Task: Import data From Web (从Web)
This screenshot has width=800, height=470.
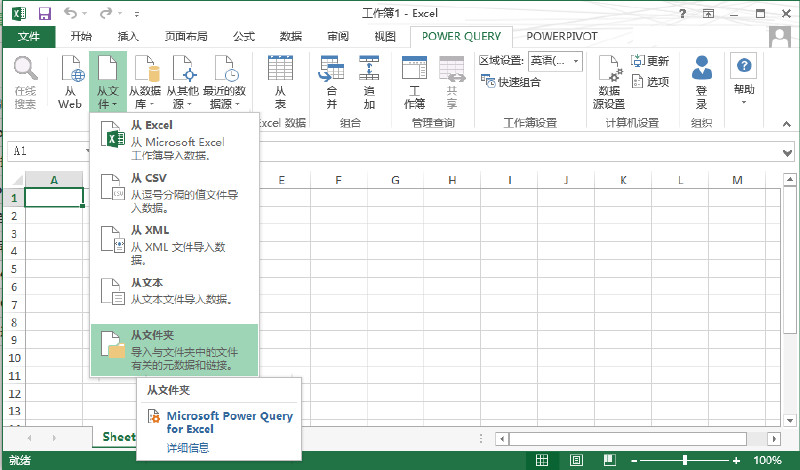Action: (70, 82)
